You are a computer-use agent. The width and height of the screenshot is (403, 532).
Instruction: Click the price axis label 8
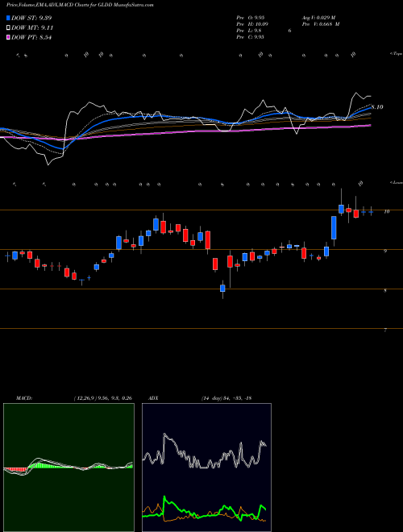coord(385,290)
